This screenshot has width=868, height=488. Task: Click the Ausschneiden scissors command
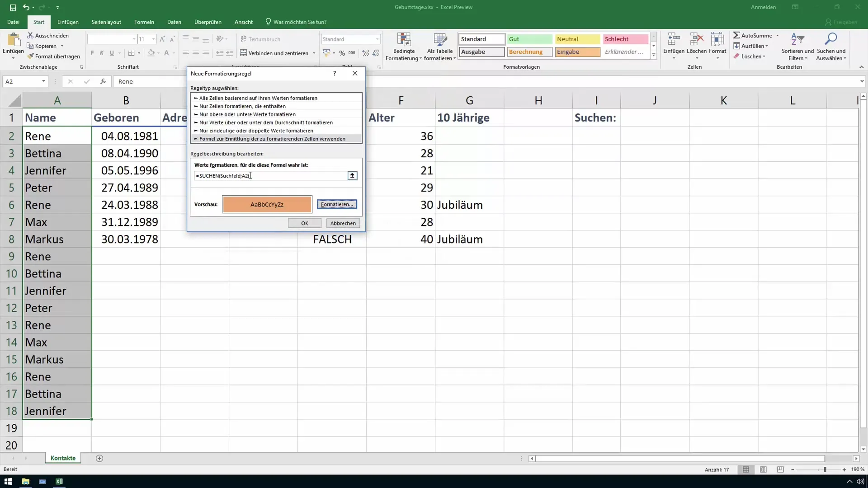(x=48, y=35)
